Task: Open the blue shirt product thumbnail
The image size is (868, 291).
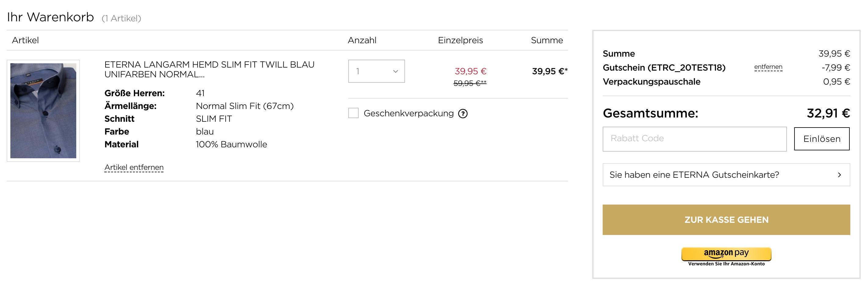Action: 43,111
